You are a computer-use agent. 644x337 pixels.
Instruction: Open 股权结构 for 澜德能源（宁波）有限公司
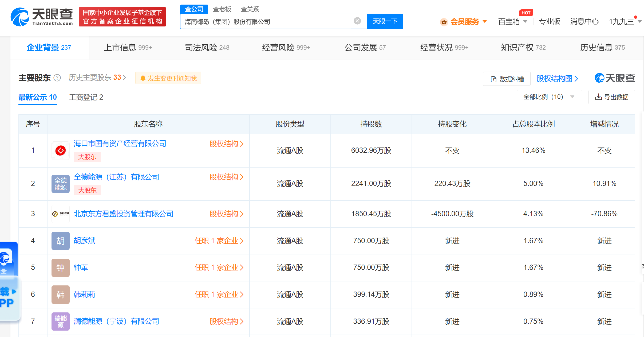click(226, 321)
